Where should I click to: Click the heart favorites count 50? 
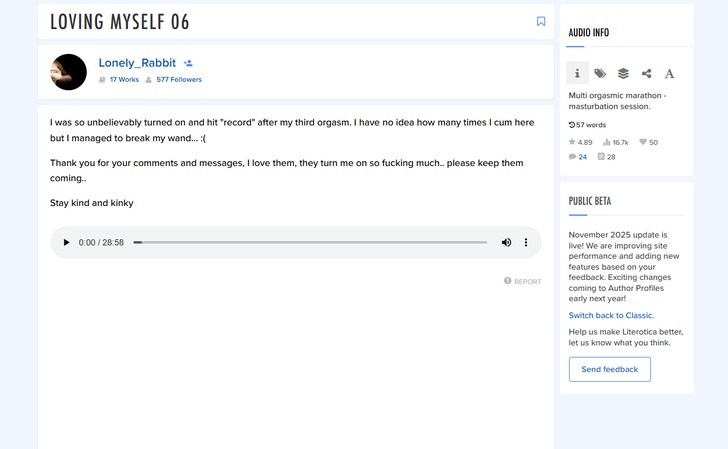[648, 142]
